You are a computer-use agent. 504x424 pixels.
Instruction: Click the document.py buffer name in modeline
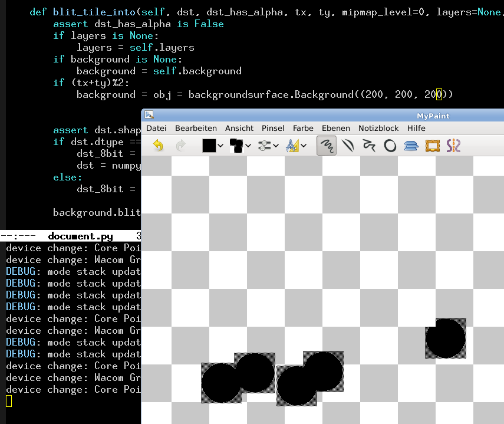(x=80, y=236)
